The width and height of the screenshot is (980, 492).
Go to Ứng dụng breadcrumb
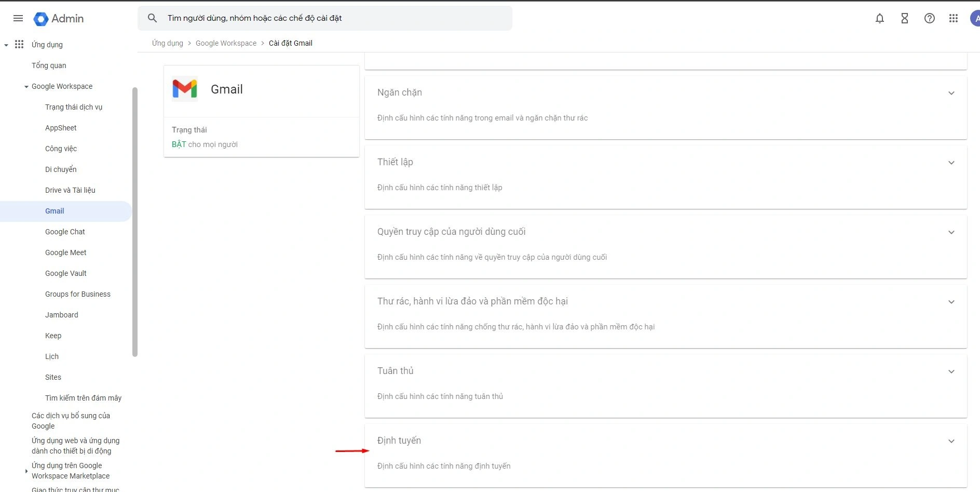pos(167,43)
